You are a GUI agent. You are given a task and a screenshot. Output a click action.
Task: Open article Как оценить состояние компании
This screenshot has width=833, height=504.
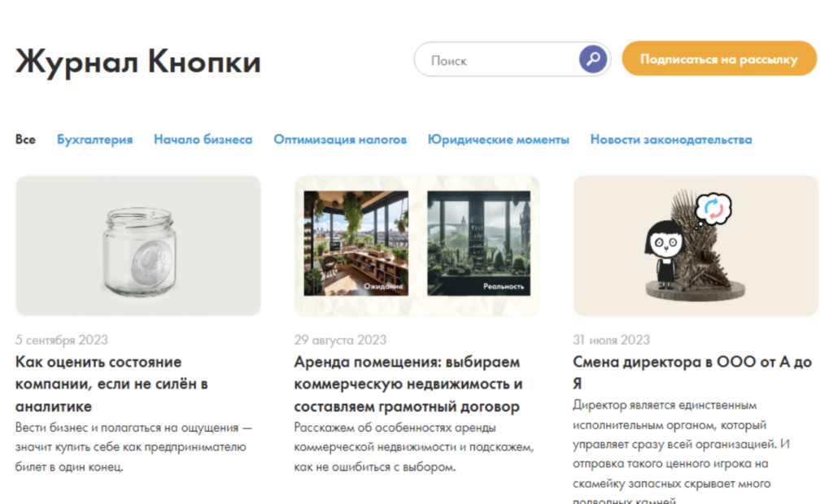click(111, 384)
